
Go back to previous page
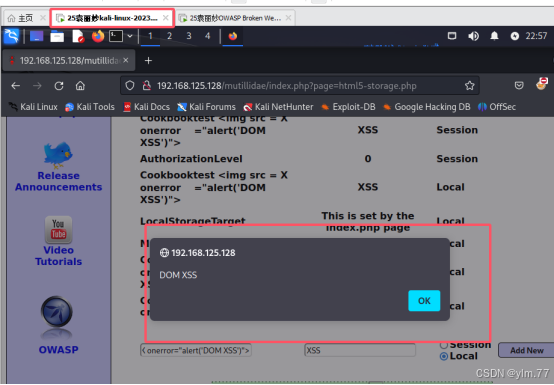[x=16, y=86]
